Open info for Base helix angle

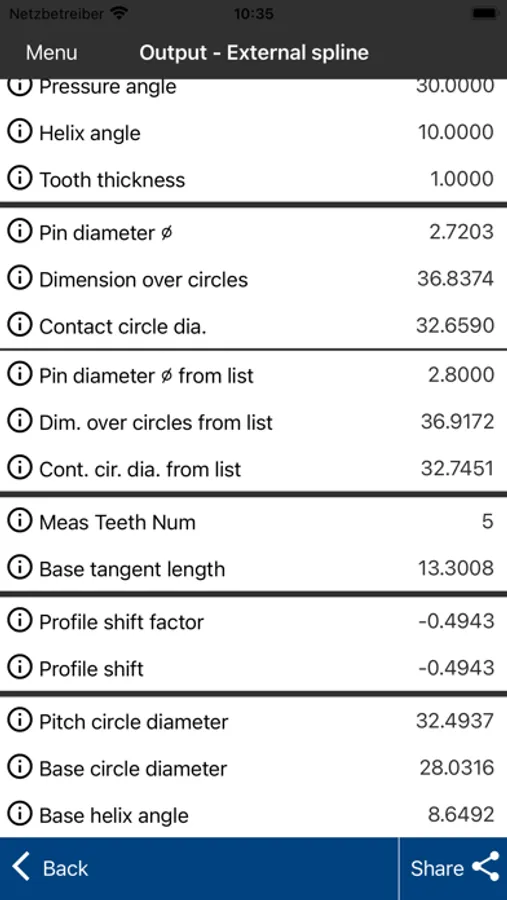click(x=20, y=814)
